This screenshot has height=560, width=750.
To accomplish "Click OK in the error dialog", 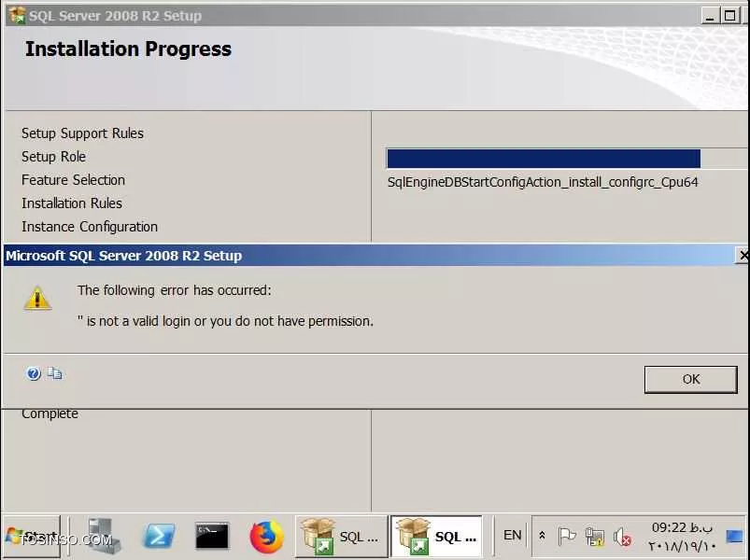I will 690,379.
